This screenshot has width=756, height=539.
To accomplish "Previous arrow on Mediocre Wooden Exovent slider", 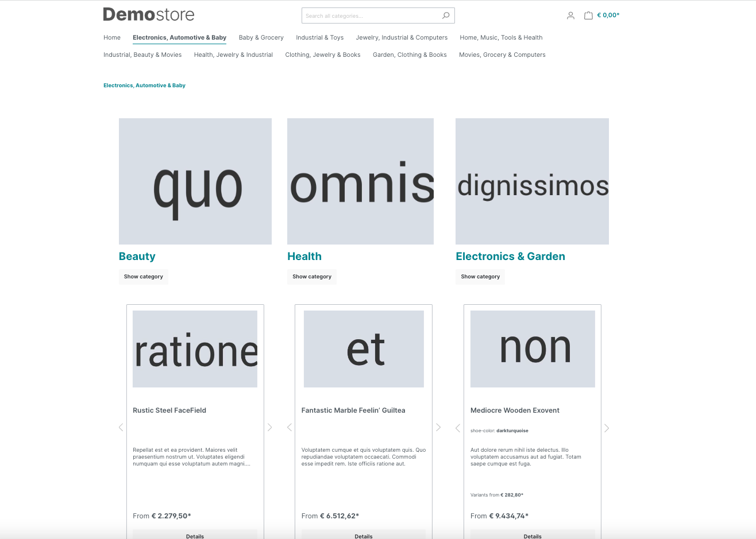I will 458,428.
